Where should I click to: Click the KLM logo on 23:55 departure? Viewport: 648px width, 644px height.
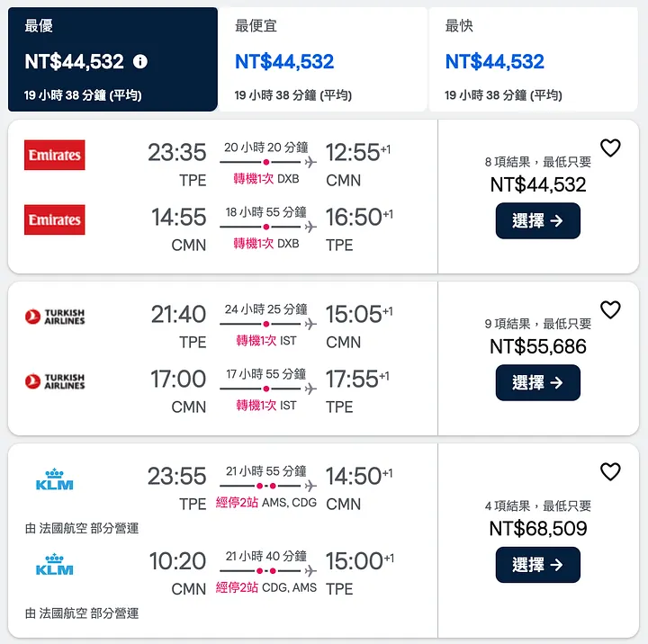pos(55,479)
